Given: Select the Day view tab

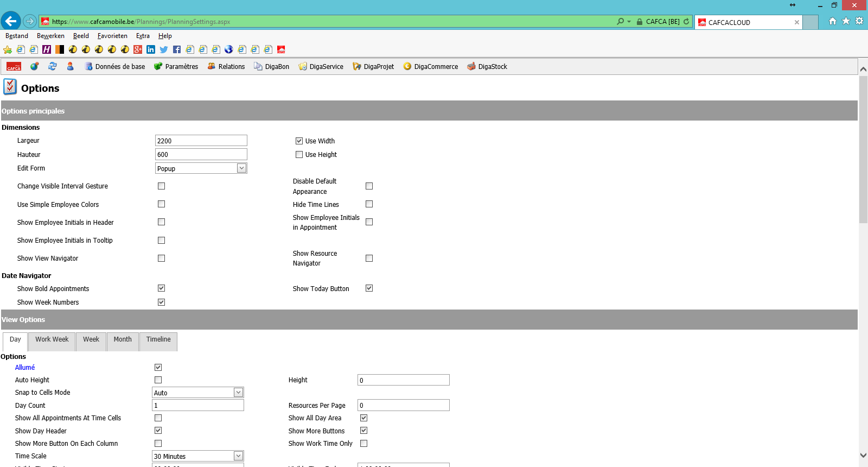Looking at the screenshot, I should coord(15,342).
